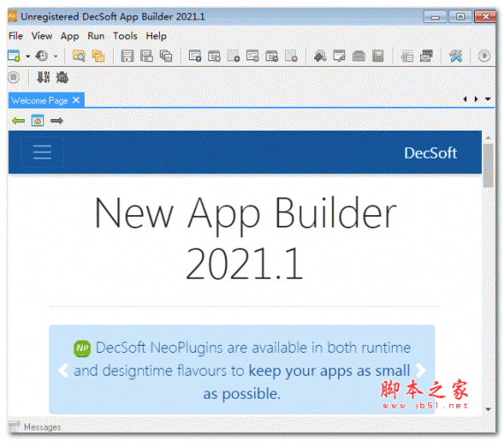Screen dimensions: 504x441
Task: Open the View menu
Action: tap(41, 36)
